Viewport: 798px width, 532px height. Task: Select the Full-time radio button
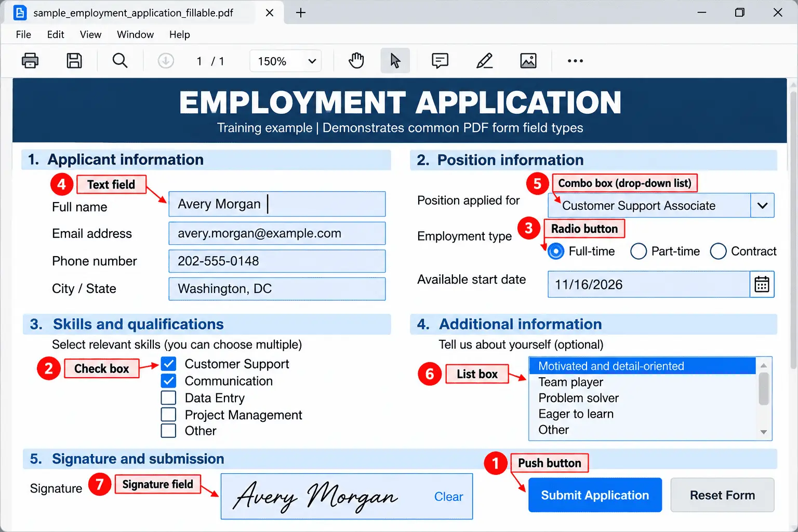556,251
